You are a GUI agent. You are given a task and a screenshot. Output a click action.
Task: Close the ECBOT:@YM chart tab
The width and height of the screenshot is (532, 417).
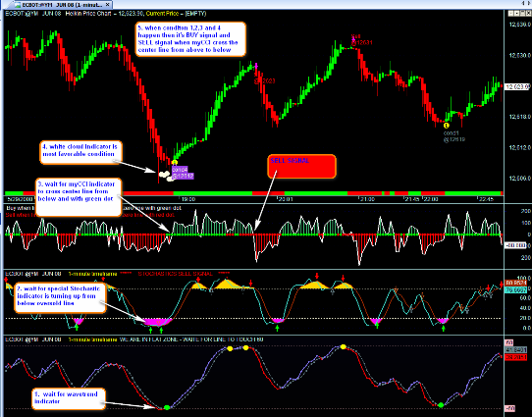tap(108, 5)
